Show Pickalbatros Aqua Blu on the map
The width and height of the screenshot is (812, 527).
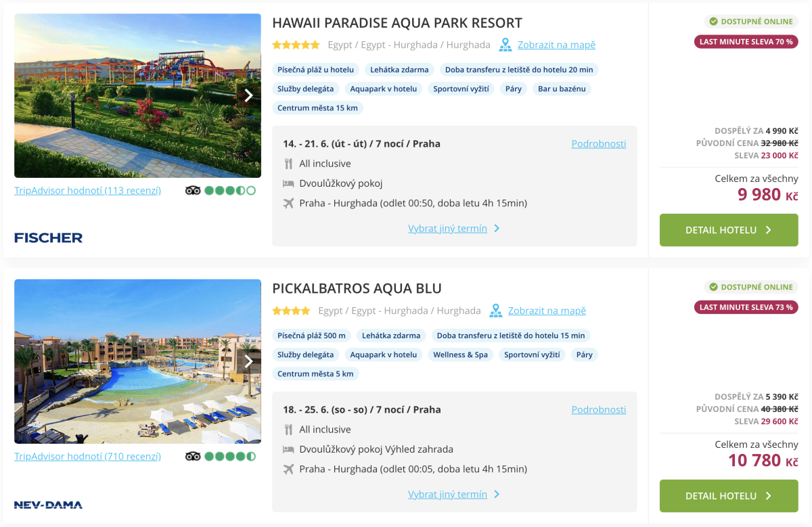coord(547,311)
